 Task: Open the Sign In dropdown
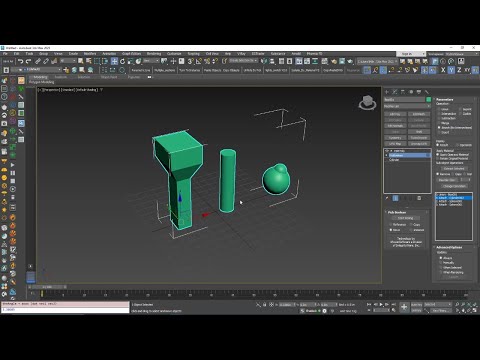pos(411,54)
